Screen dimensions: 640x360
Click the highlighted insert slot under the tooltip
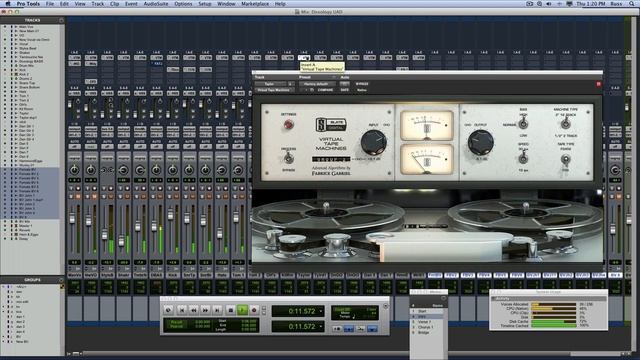[x=304, y=58]
